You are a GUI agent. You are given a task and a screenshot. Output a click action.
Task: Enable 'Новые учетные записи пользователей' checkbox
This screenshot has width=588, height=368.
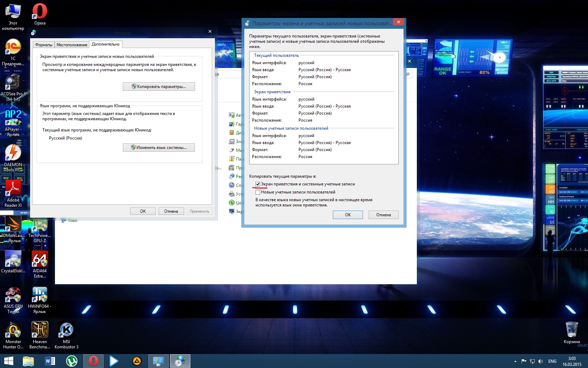[258, 192]
